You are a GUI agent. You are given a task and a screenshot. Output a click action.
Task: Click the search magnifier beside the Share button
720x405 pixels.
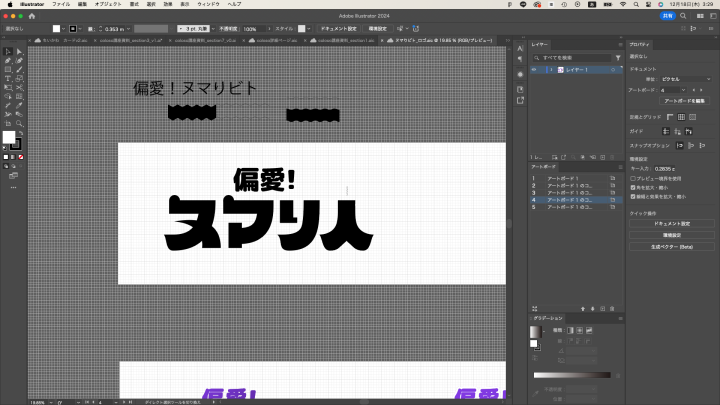[683, 16]
